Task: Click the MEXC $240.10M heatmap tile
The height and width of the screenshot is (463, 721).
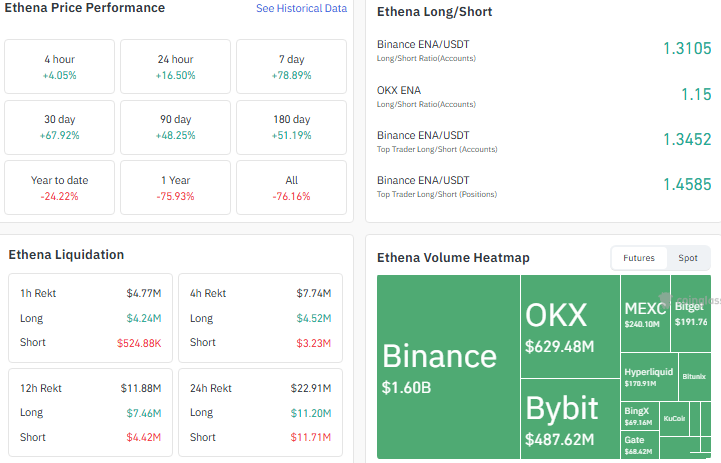Action: point(645,314)
